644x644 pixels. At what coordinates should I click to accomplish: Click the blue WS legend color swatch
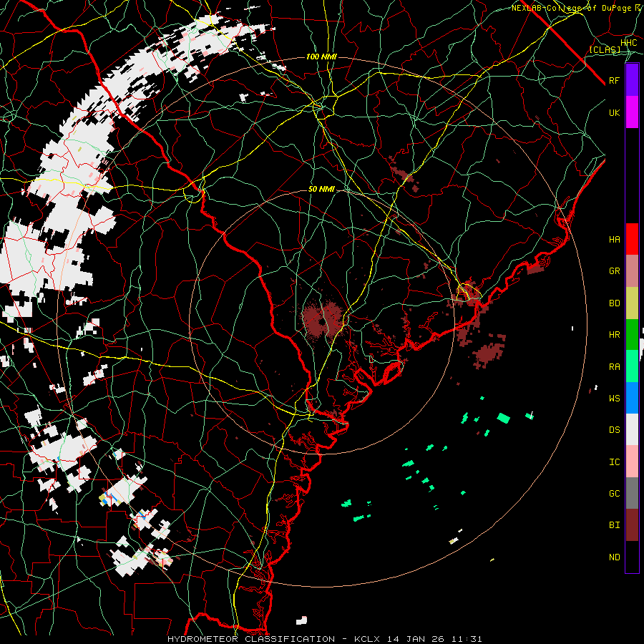[x=632, y=398]
